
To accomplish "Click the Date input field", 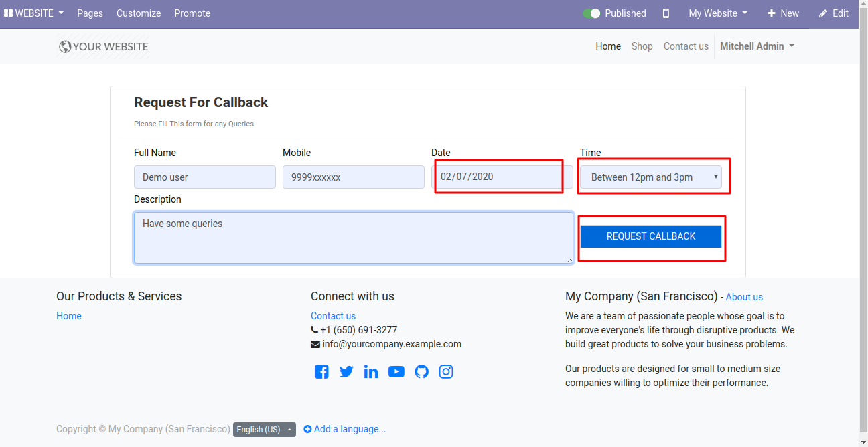I will click(498, 176).
